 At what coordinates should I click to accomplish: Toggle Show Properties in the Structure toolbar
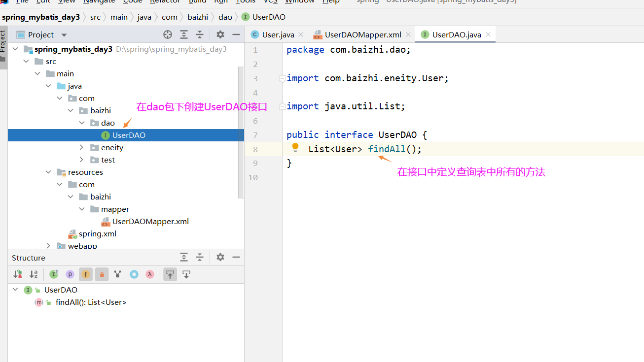pos(70,274)
